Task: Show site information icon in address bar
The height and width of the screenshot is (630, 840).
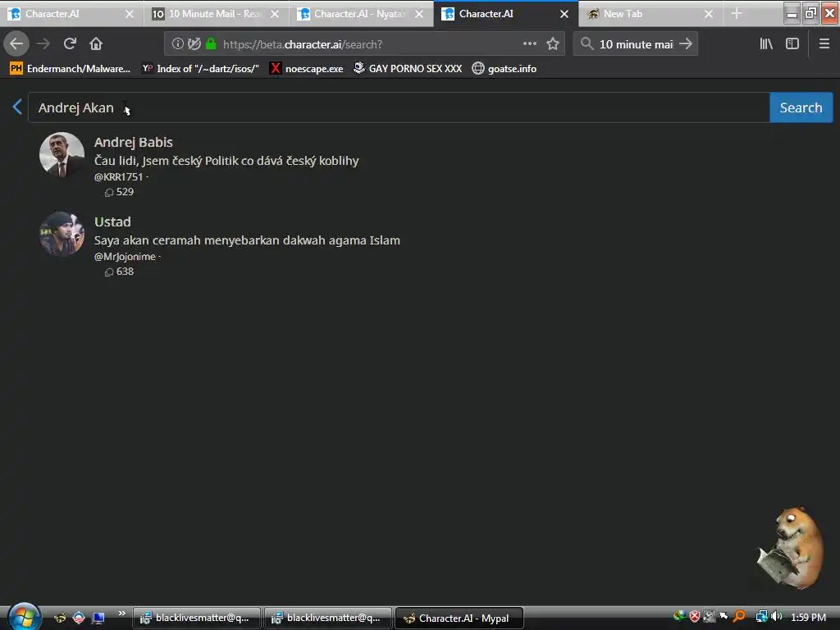Action: (177, 44)
